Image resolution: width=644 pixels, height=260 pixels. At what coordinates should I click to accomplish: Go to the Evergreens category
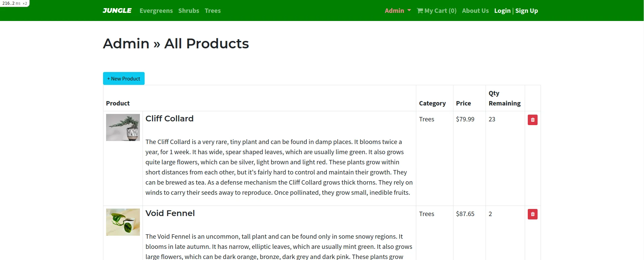pyautogui.click(x=156, y=10)
